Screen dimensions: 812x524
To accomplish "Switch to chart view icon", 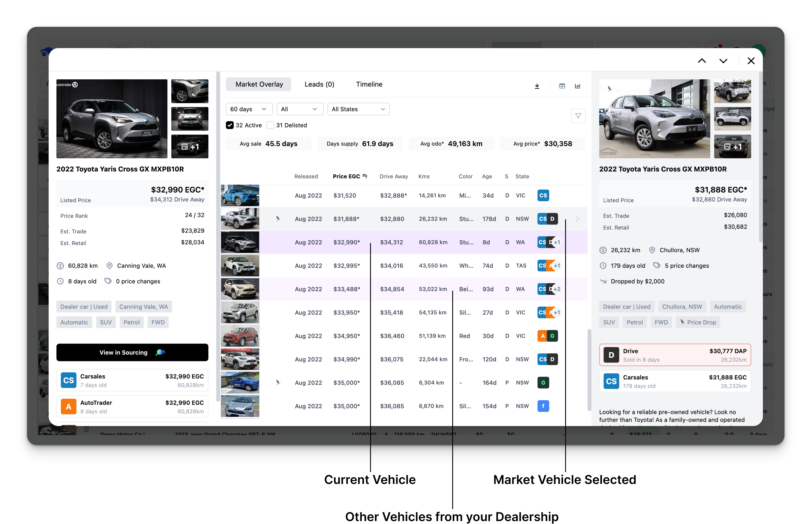I will [x=577, y=86].
